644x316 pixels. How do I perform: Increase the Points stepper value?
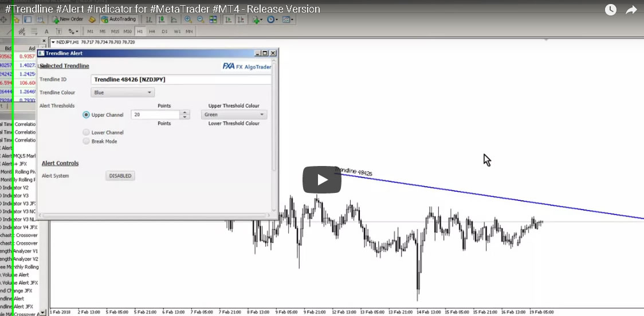tap(185, 112)
